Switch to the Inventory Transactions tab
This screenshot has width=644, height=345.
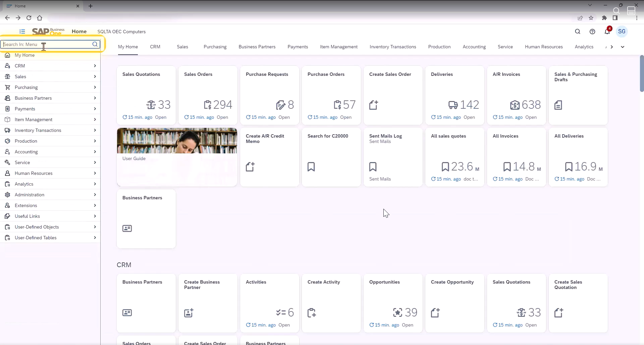click(393, 47)
